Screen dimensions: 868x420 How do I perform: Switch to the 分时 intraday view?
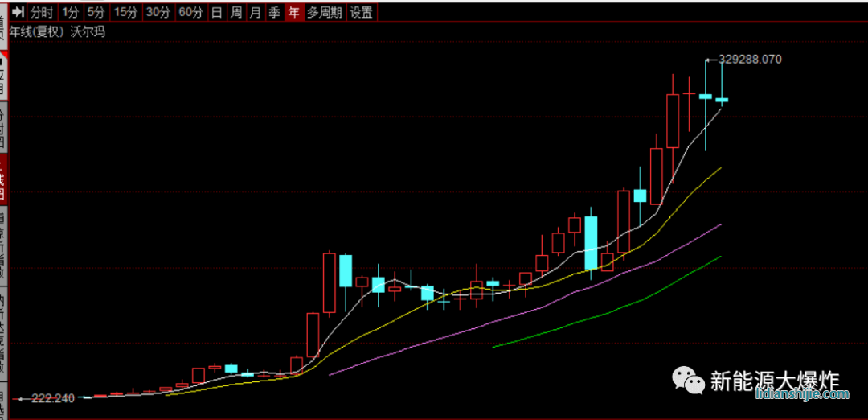point(42,12)
